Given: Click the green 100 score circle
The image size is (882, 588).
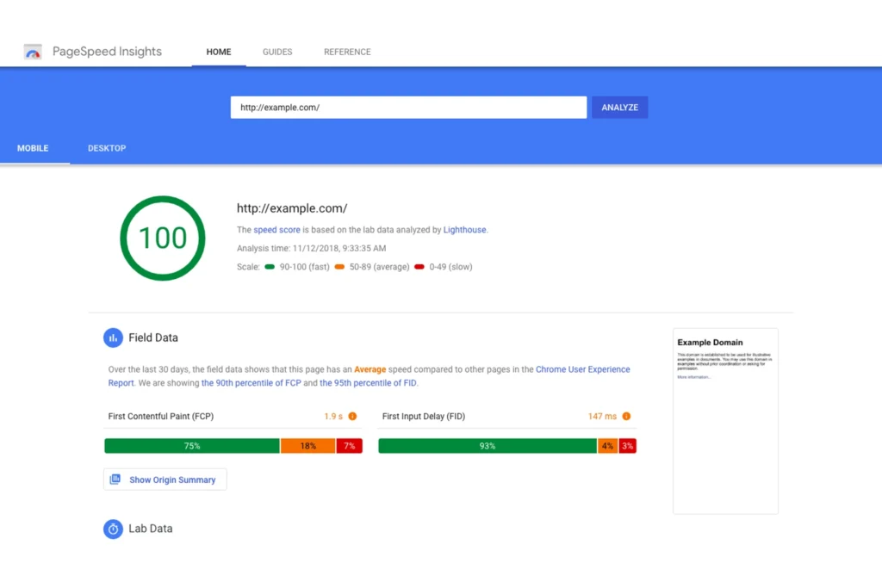Looking at the screenshot, I should (163, 238).
